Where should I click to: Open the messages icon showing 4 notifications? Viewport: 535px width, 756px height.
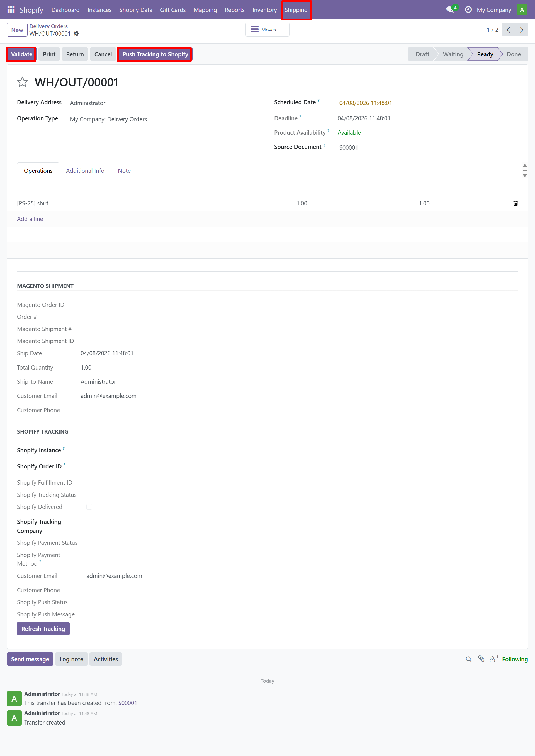450,9
